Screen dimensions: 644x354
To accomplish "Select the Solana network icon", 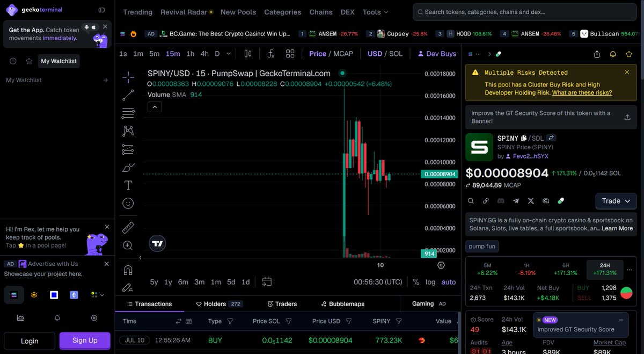I will (x=14, y=295).
